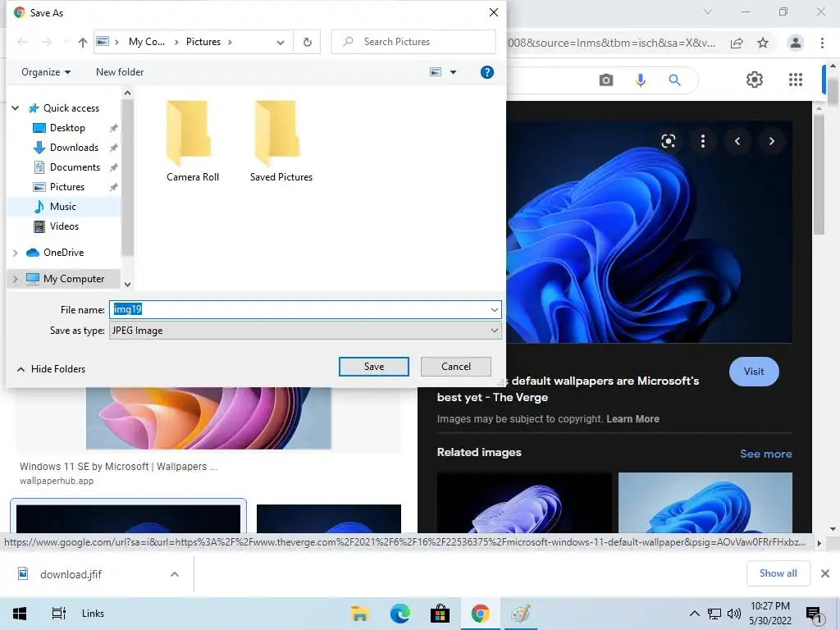Open Google quick settings gear

(755, 80)
